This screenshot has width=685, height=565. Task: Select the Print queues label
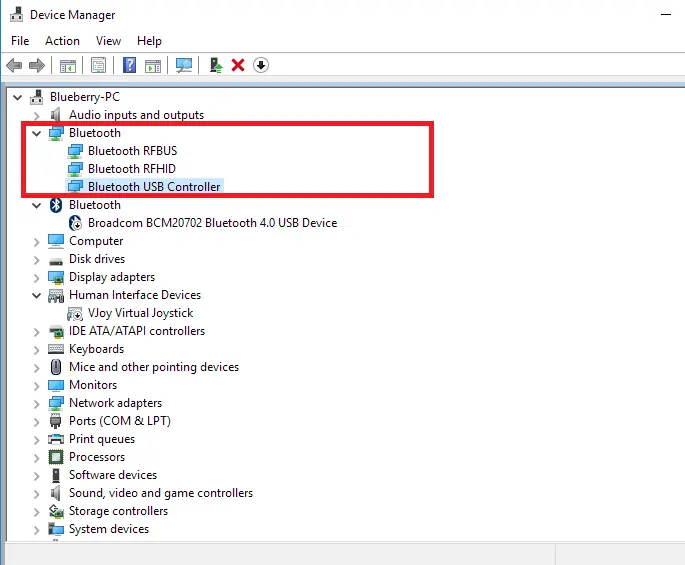(102, 439)
